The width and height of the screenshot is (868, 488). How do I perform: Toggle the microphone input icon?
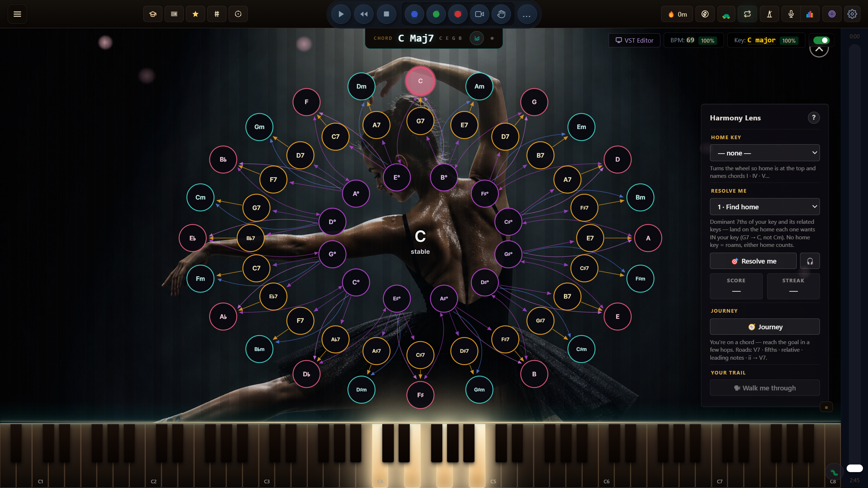791,14
